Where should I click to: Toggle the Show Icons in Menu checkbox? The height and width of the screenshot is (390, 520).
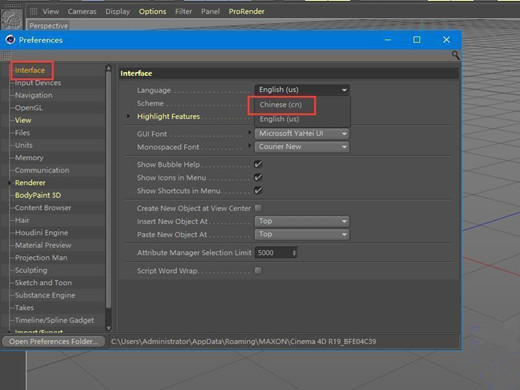pos(258,177)
